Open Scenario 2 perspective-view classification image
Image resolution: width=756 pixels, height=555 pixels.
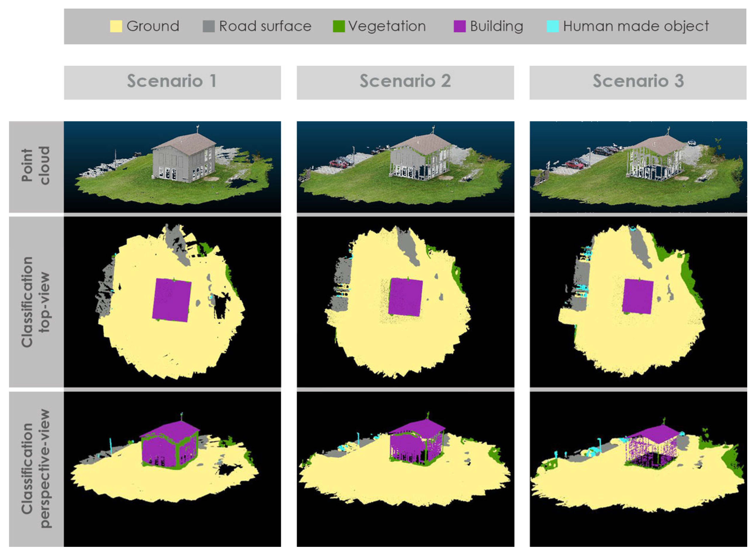pos(405,469)
